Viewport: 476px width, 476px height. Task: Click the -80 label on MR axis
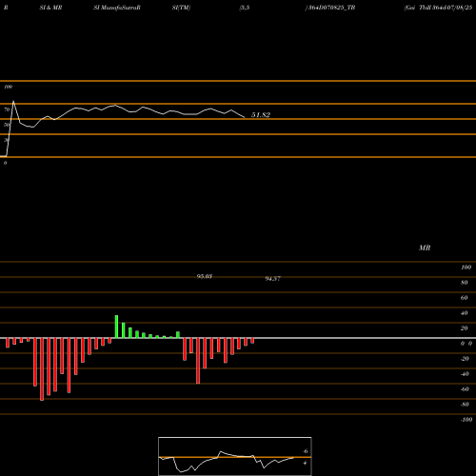tap(465, 405)
